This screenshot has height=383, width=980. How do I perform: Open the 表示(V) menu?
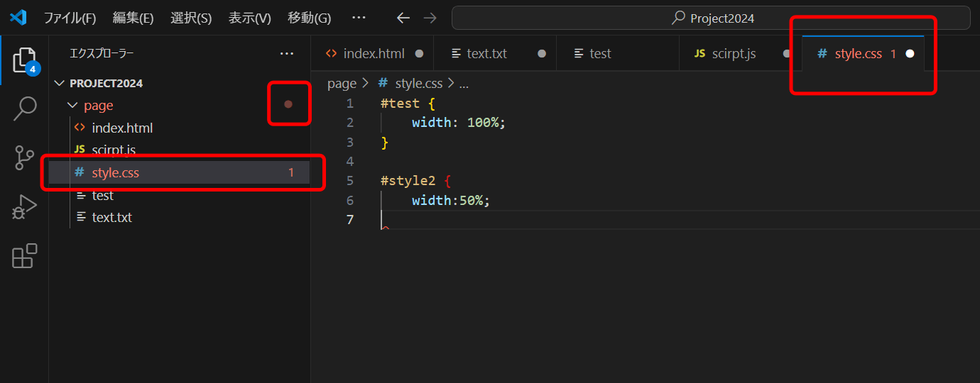pos(249,18)
